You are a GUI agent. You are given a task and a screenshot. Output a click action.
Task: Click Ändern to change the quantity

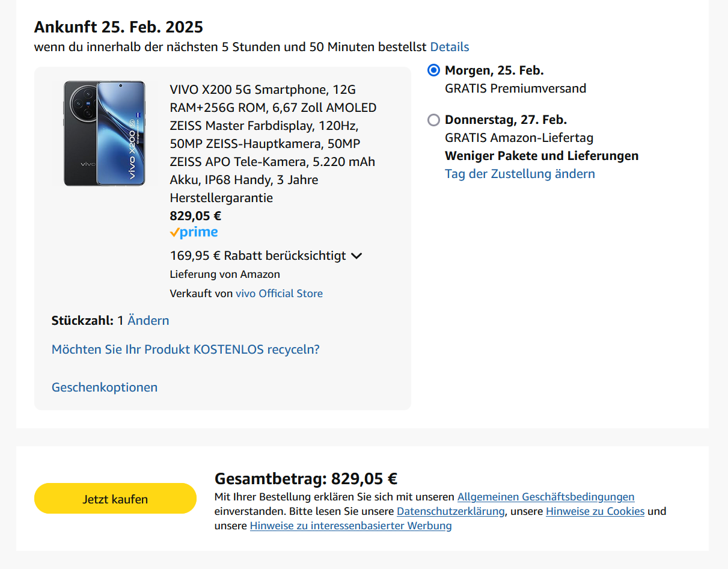pos(148,321)
